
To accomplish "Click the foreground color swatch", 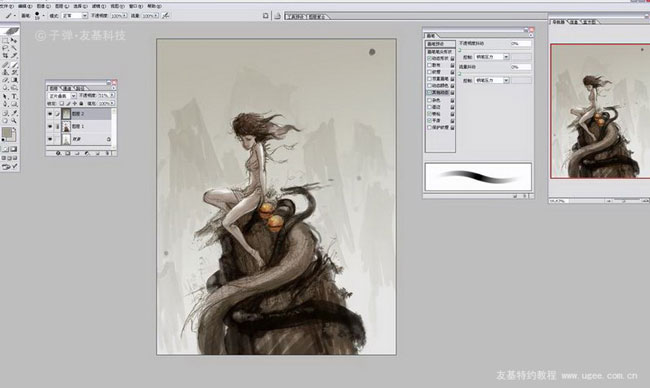I will pos(7,132).
